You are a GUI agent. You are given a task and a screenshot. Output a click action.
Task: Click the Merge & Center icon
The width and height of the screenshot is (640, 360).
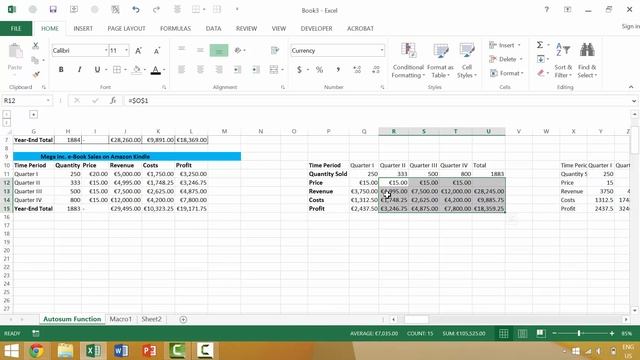point(273,70)
